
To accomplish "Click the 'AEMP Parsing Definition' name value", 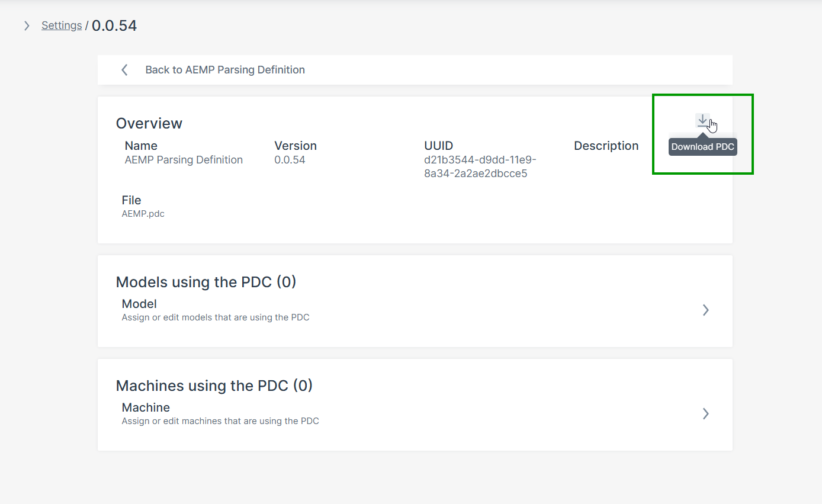I will pos(184,160).
